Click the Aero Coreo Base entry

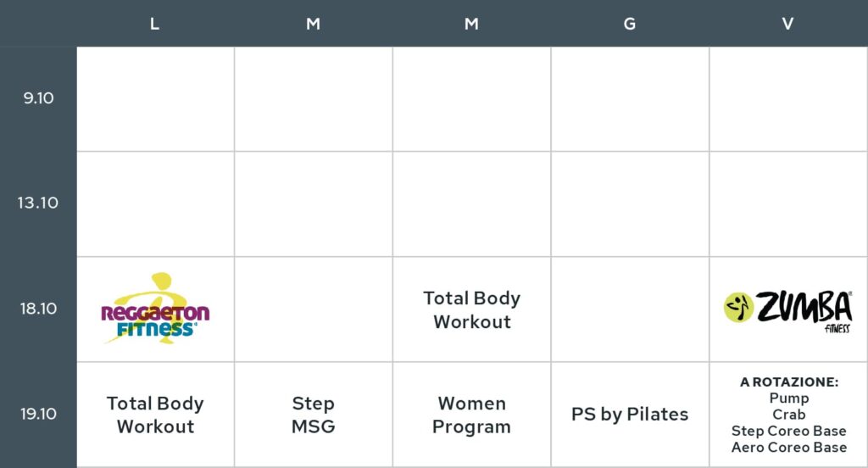(x=789, y=447)
